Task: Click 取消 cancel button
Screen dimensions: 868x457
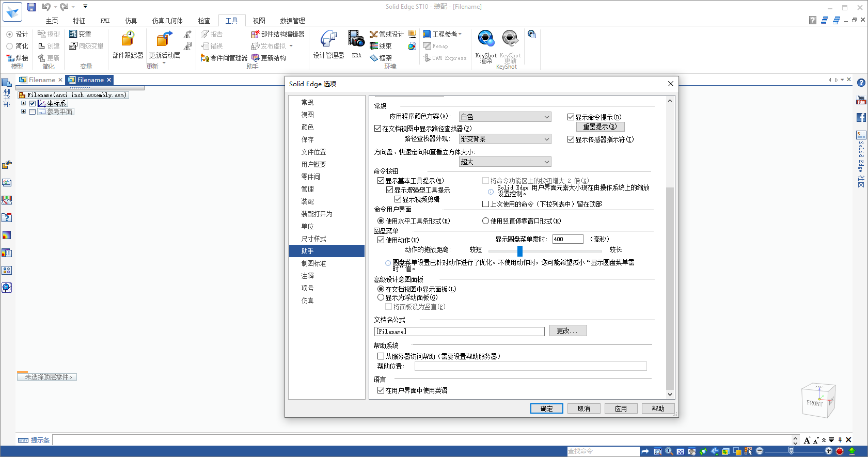Action: click(x=584, y=408)
